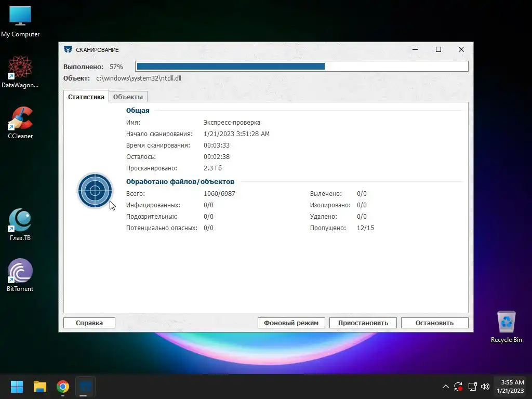The width and height of the screenshot is (532, 399).
Task: Click Обработано файлов/объектов heading
Action: click(180, 181)
